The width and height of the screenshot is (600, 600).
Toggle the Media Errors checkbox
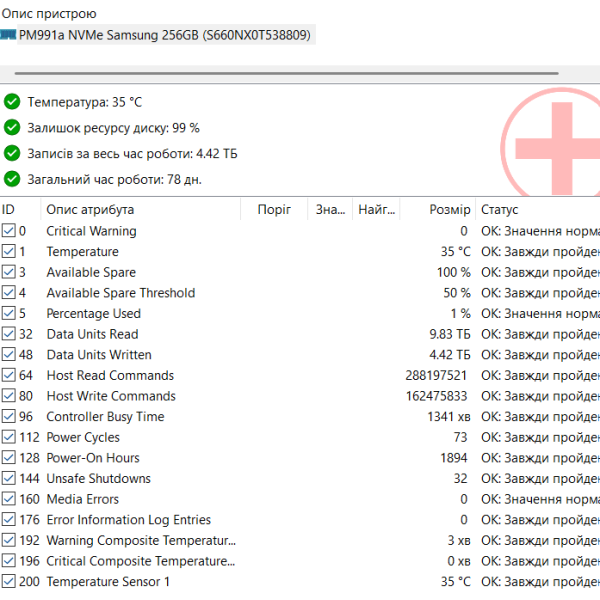click(8, 499)
